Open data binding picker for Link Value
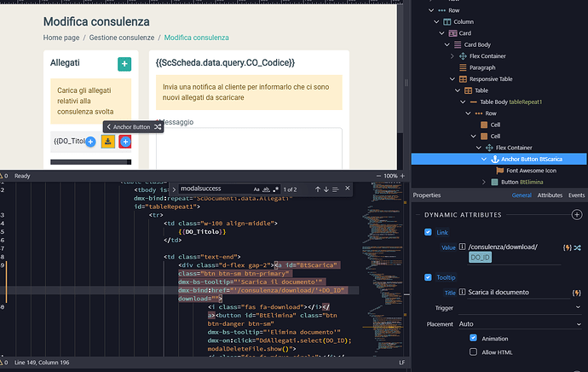 coord(567,247)
